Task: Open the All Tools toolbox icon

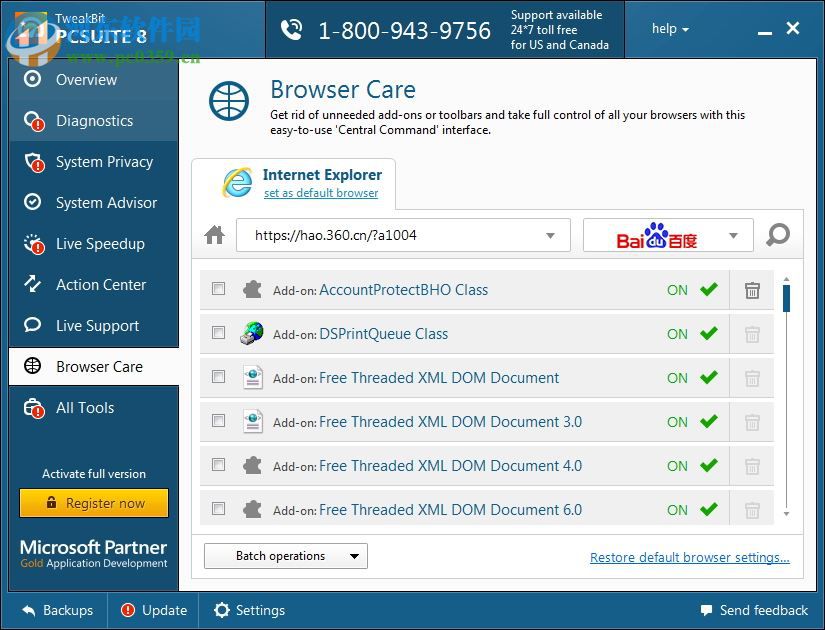Action: click(x=34, y=408)
